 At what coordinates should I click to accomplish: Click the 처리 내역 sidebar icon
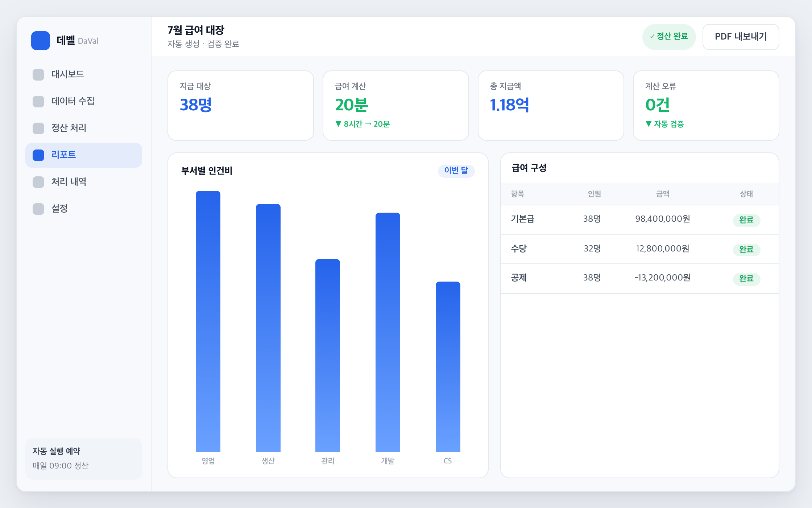click(38, 182)
